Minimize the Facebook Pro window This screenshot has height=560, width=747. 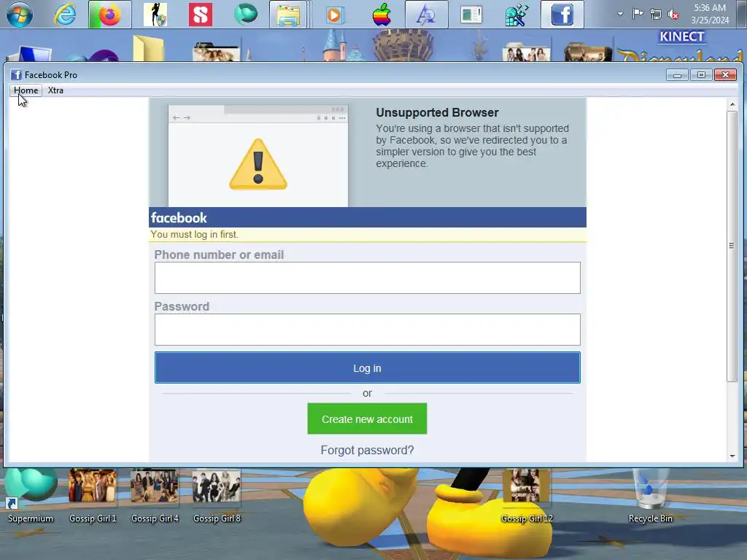pos(677,75)
